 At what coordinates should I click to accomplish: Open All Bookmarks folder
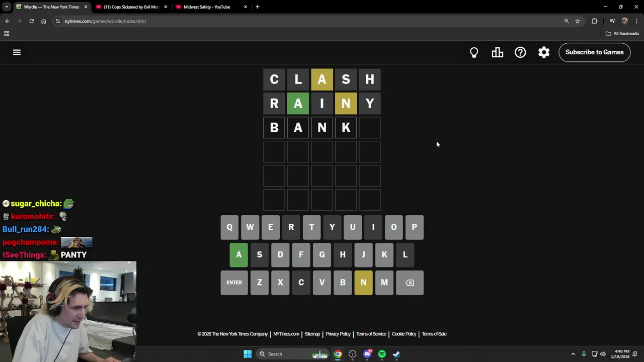[x=622, y=34]
